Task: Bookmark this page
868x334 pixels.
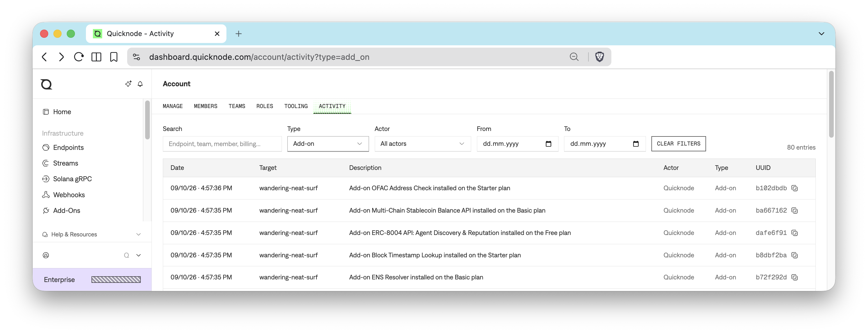Action: pyautogui.click(x=114, y=57)
